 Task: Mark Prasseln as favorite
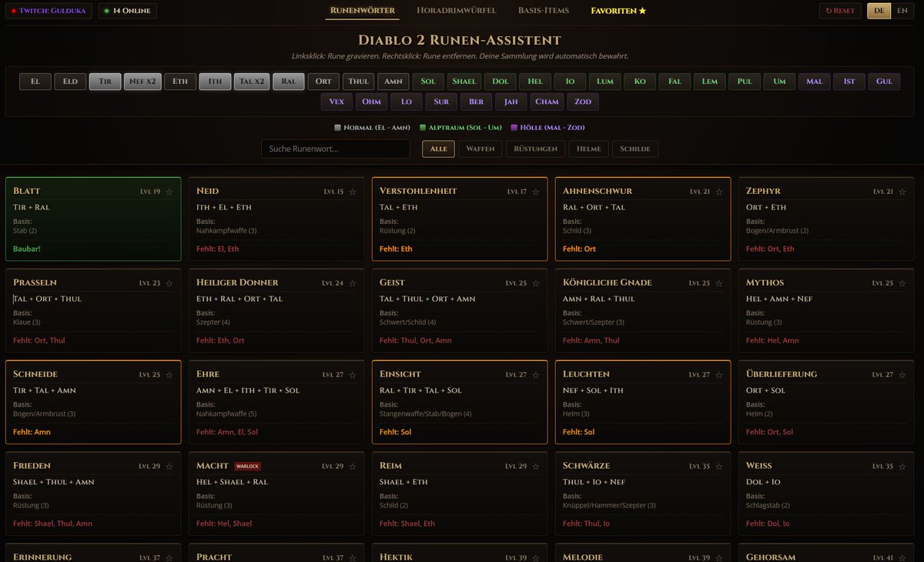tap(169, 283)
